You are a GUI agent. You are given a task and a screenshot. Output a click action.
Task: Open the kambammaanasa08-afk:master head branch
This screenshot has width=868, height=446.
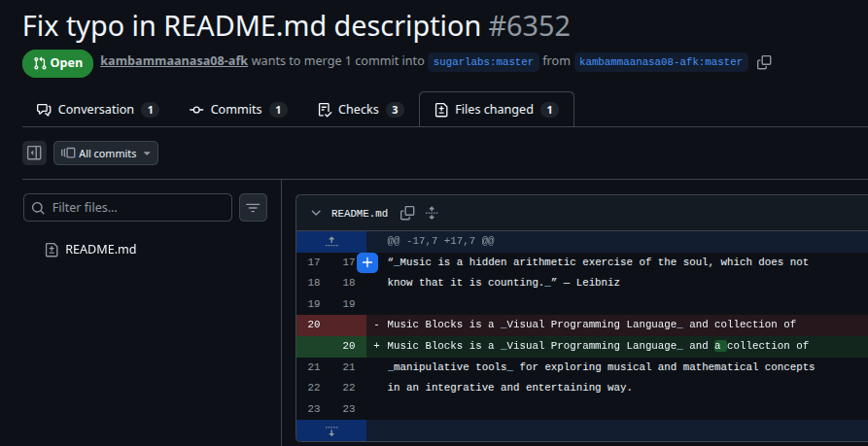point(661,62)
